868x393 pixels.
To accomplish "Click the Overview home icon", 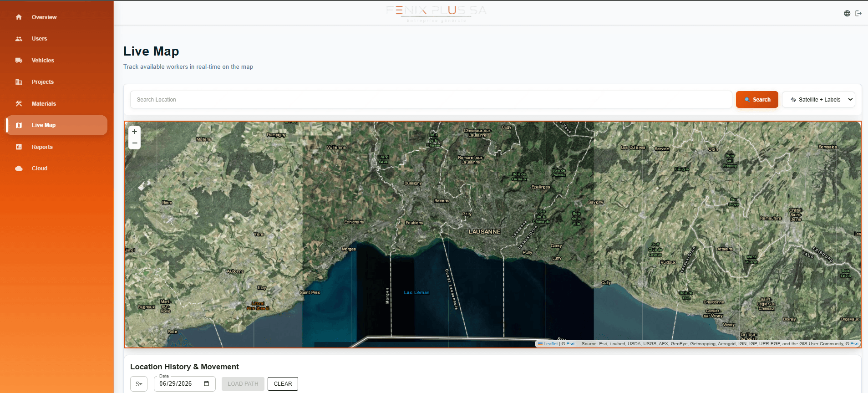I will (x=19, y=17).
